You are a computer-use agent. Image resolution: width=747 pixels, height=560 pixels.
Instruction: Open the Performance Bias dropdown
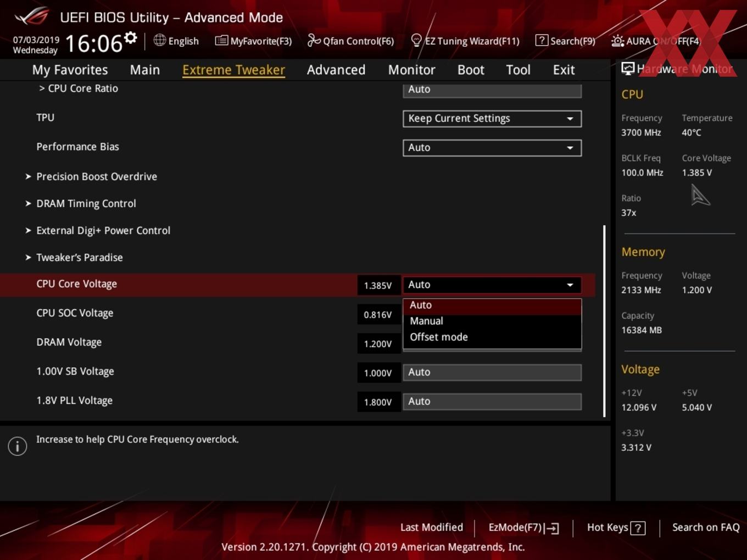click(x=492, y=148)
